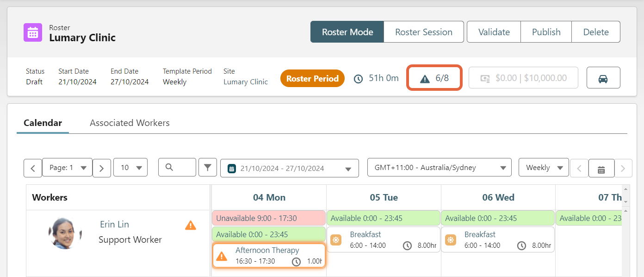Image resolution: width=644 pixels, height=277 pixels.
Task: Open the search field magnifier icon
Action: tap(177, 167)
